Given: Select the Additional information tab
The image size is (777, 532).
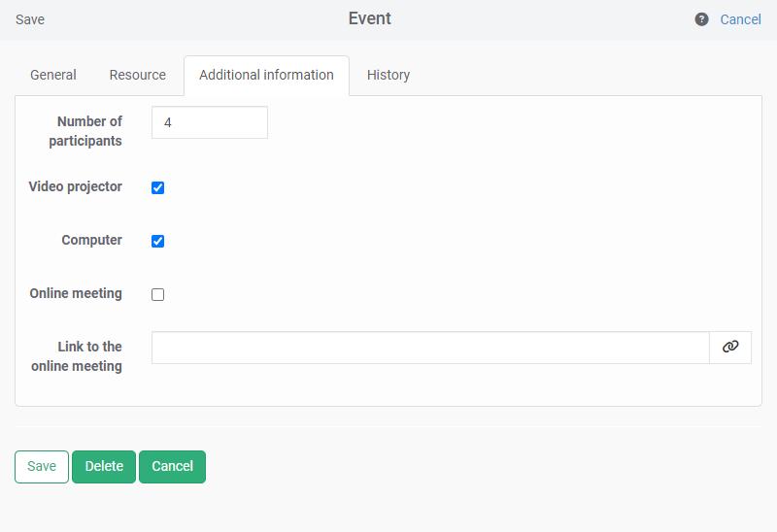Looking at the screenshot, I should [266, 76].
